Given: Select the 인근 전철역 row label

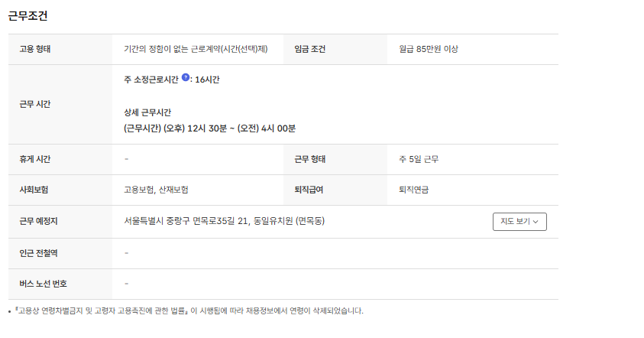Looking at the screenshot, I should tap(38, 253).
